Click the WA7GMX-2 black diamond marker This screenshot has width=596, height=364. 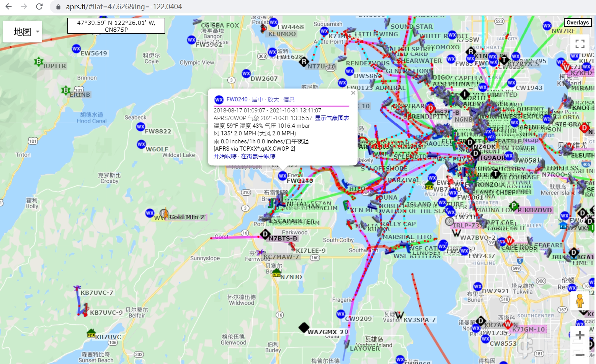[304, 328]
